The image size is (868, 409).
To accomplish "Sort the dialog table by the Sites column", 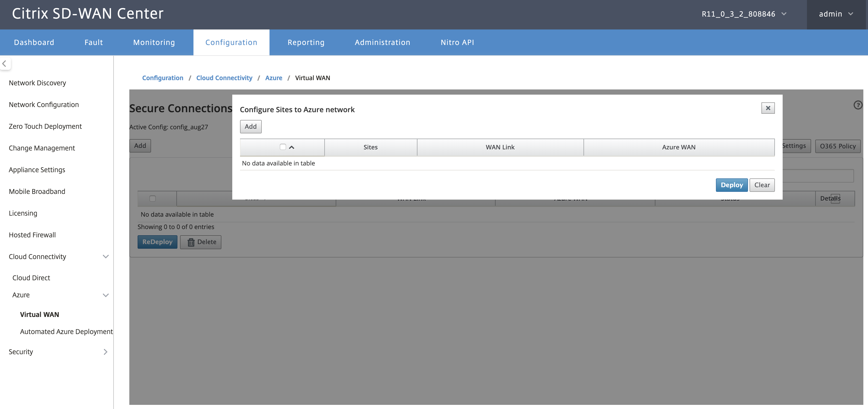I will pos(370,147).
